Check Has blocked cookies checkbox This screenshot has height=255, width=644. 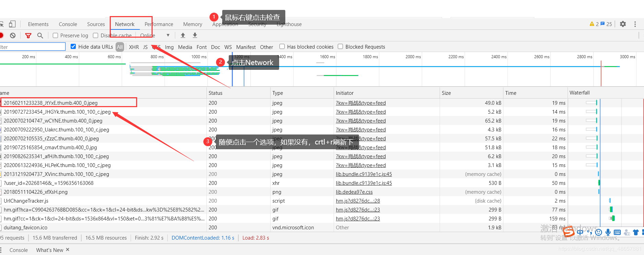pyautogui.click(x=282, y=47)
